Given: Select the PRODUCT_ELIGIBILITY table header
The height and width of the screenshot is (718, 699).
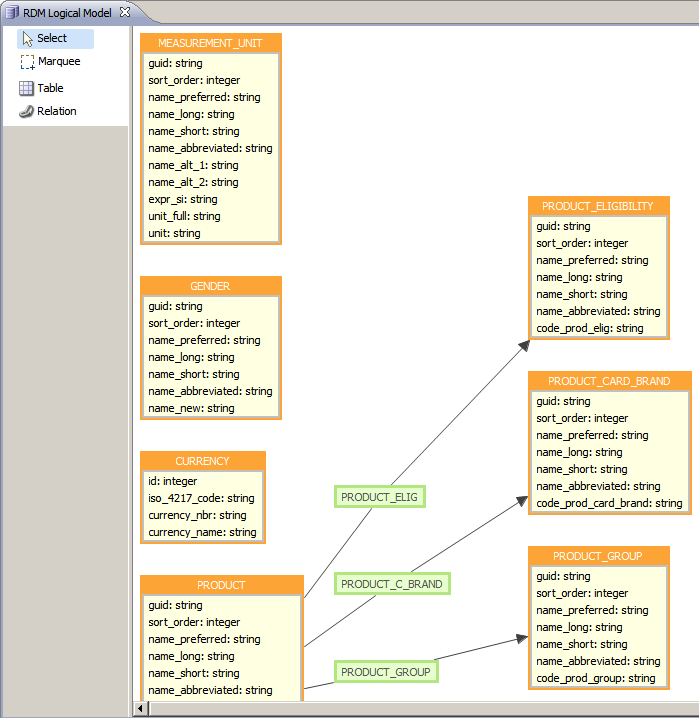Looking at the screenshot, I should (x=598, y=206).
